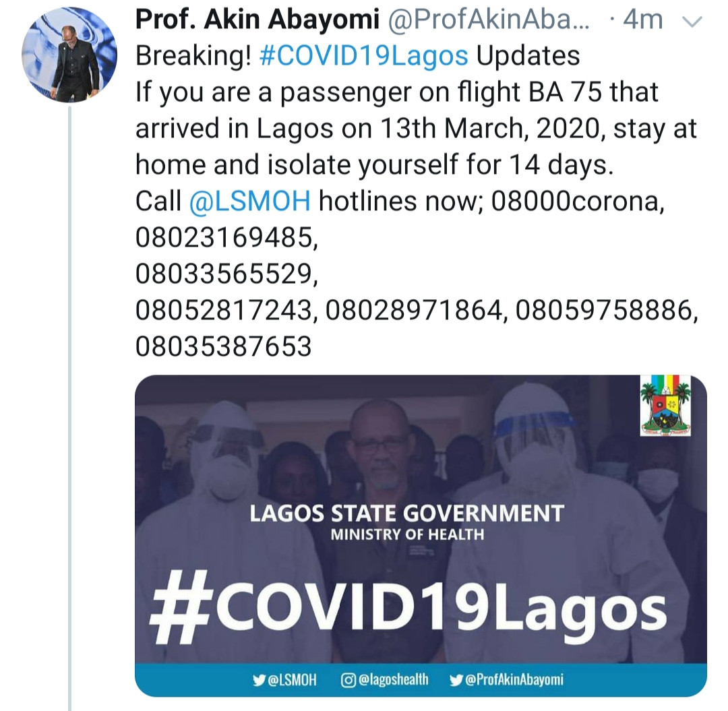Tap Prof. Akin Abayomi's profile picture
Screen dimensions: 728x711
click(69, 57)
